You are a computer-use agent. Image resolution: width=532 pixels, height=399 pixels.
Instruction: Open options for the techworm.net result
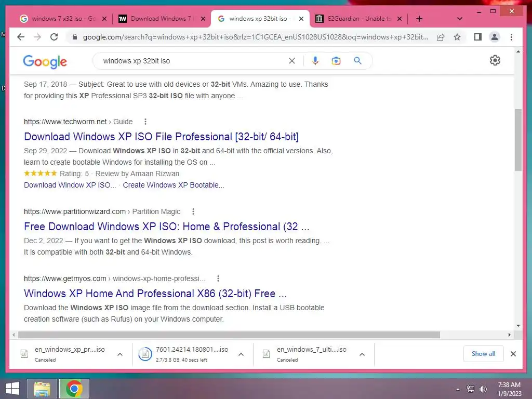[145, 122]
